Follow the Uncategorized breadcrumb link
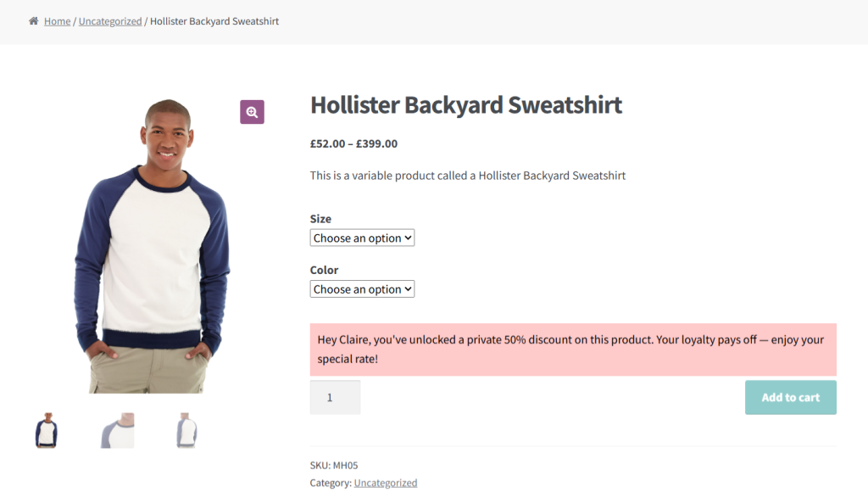The width and height of the screenshot is (868, 498). [109, 20]
